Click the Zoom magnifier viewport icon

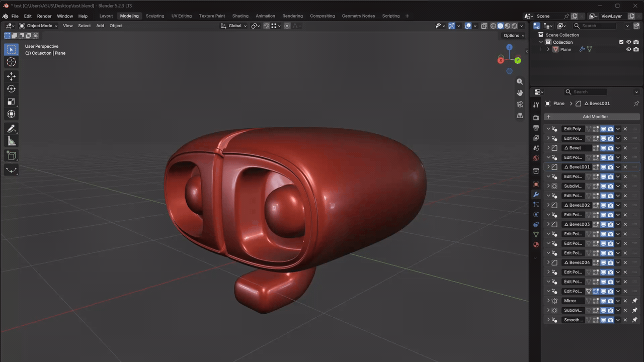[520, 81]
